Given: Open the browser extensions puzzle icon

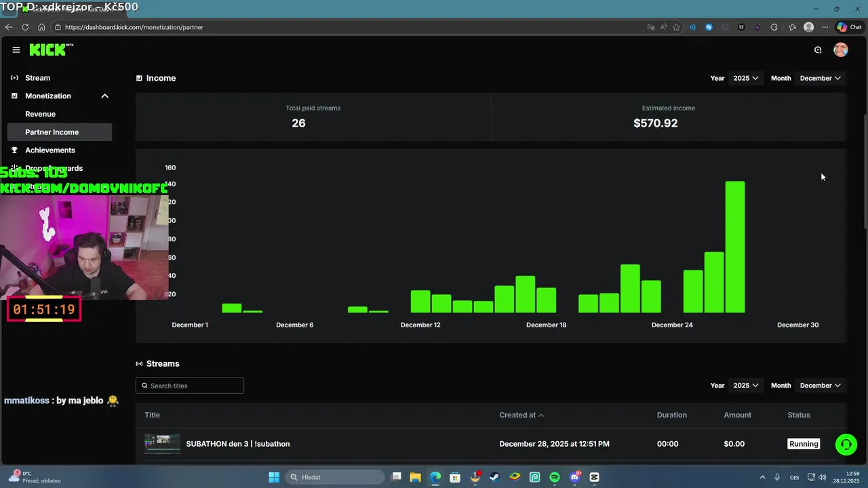Looking at the screenshot, I should [774, 27].
